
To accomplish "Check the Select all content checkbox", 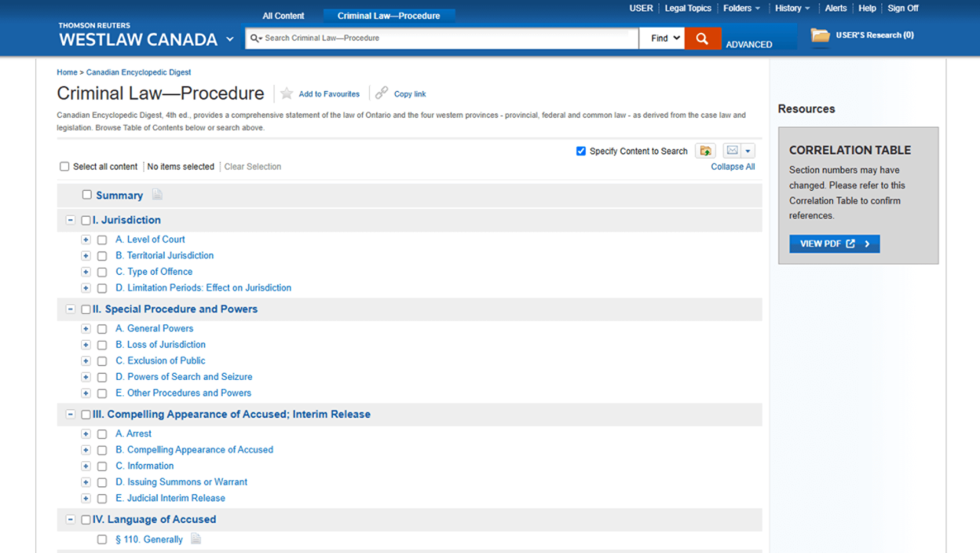I will (x=64, y=166).
